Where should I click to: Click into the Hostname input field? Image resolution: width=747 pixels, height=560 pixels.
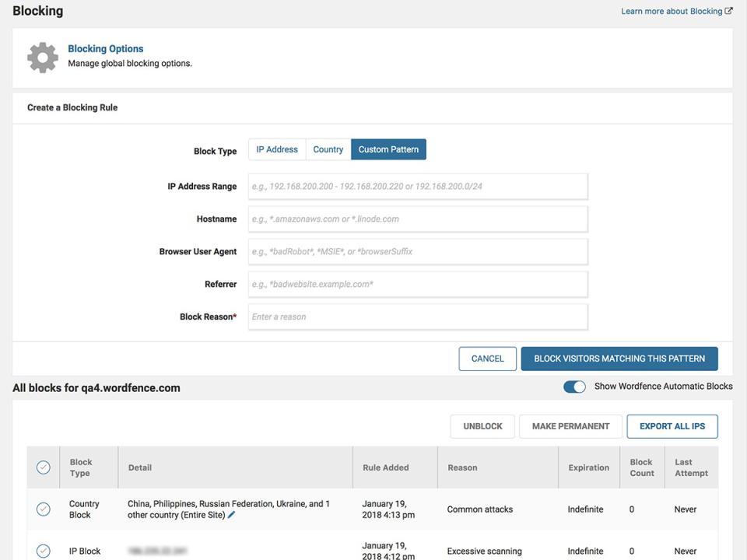click(418, 219)
